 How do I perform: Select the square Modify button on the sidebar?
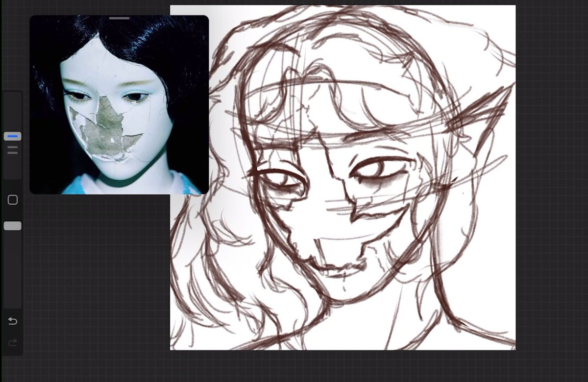tap(12, 200)
